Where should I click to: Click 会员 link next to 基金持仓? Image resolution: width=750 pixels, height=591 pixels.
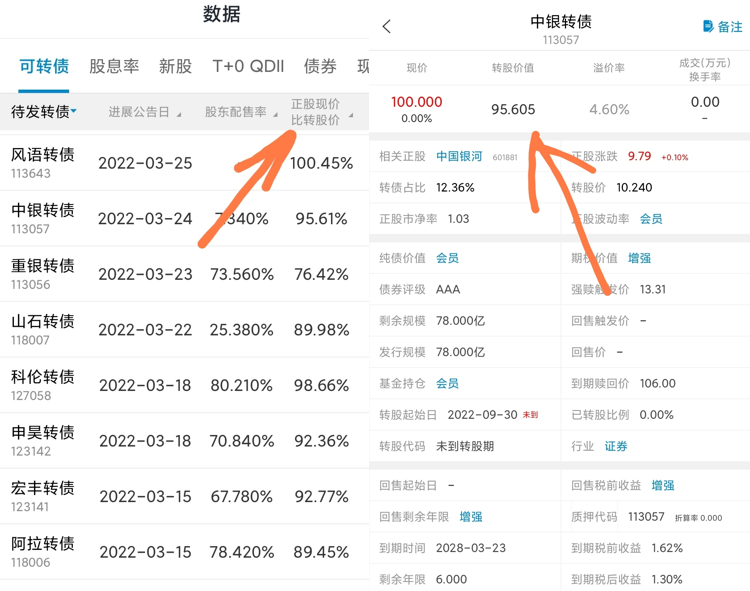click(x=447, y=383)
